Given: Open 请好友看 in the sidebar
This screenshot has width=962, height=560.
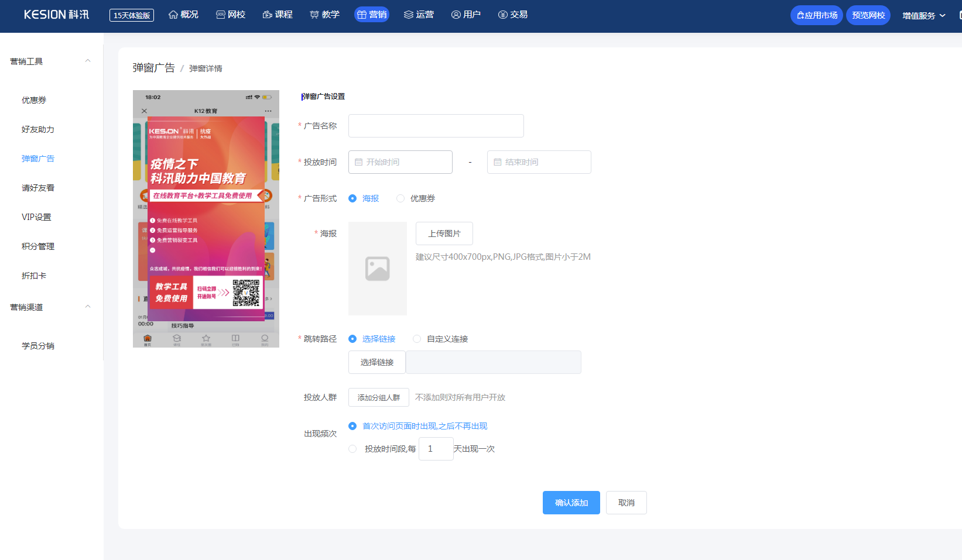Looking at the screenshot, I should tap(38, 188).
